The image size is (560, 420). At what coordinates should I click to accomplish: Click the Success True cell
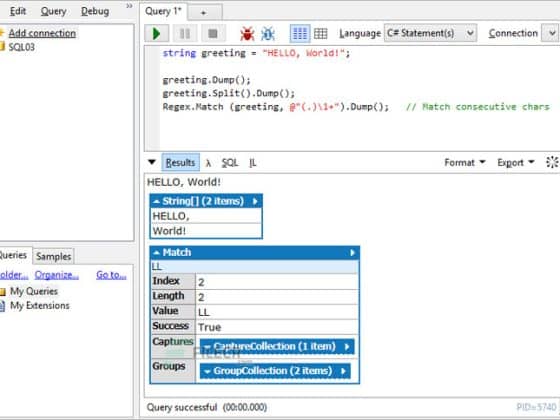[277, 327]
